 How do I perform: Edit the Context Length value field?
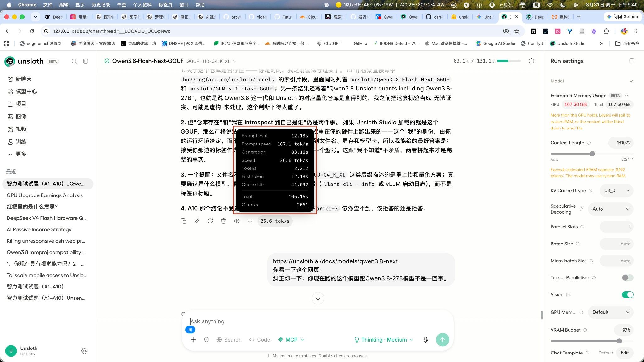coord(621,143)
